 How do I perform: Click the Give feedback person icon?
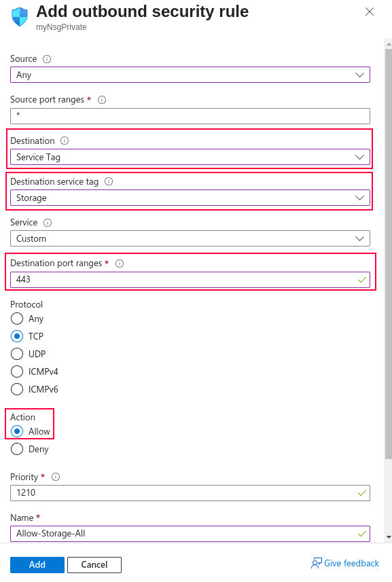pos(317,564)
